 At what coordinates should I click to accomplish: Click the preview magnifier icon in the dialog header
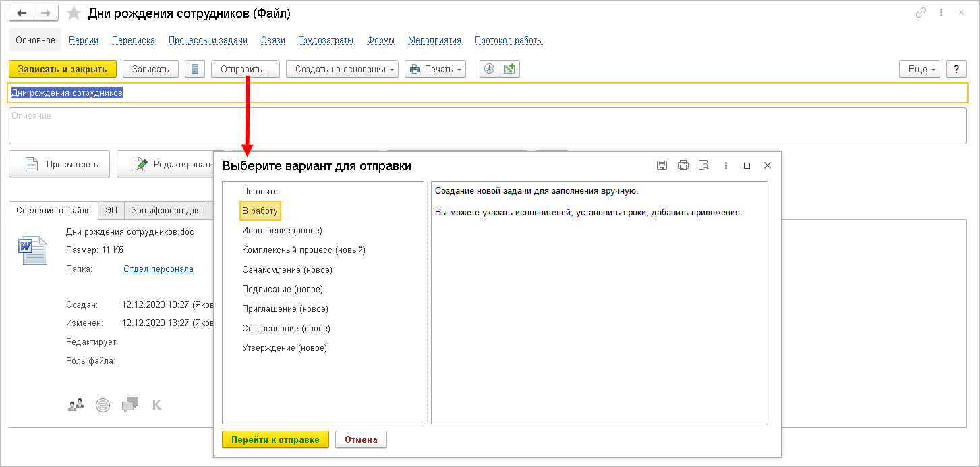click(703, 165)
